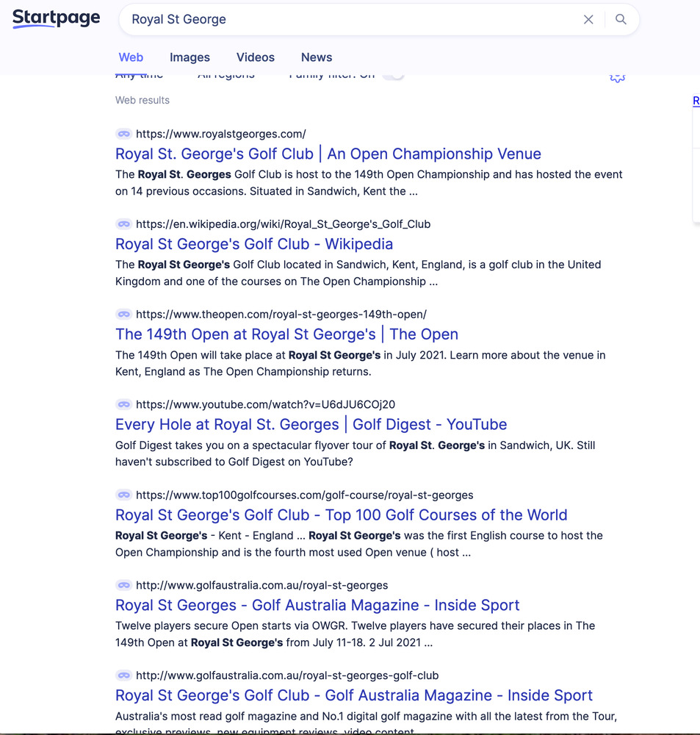The image size is (700, 735).
Task: Click anonymous view mask icon beside theopen.com URL
Action: click(123, 315)
